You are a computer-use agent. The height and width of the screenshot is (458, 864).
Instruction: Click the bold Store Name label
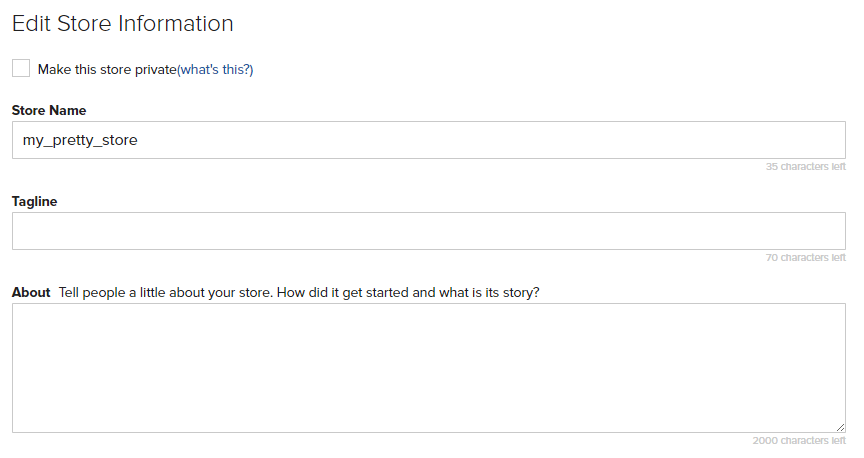[x=49, y=110]
